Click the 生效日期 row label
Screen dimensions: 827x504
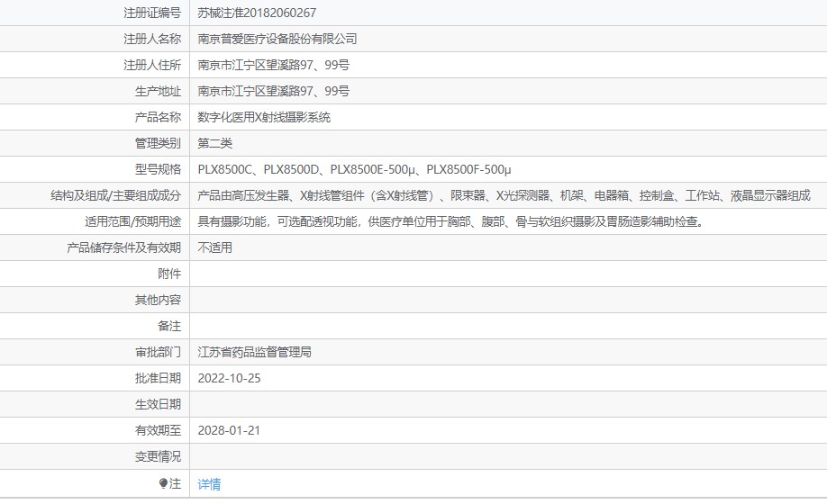point(158,404)
